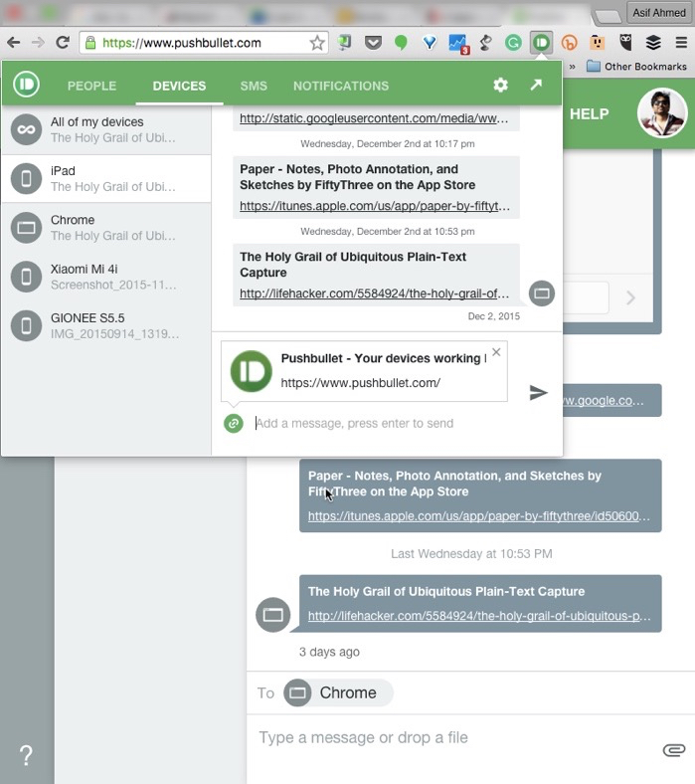This screenshot has height=784, width=695.
Task: Open the truncated google.co link
Action: coord(604,401)
